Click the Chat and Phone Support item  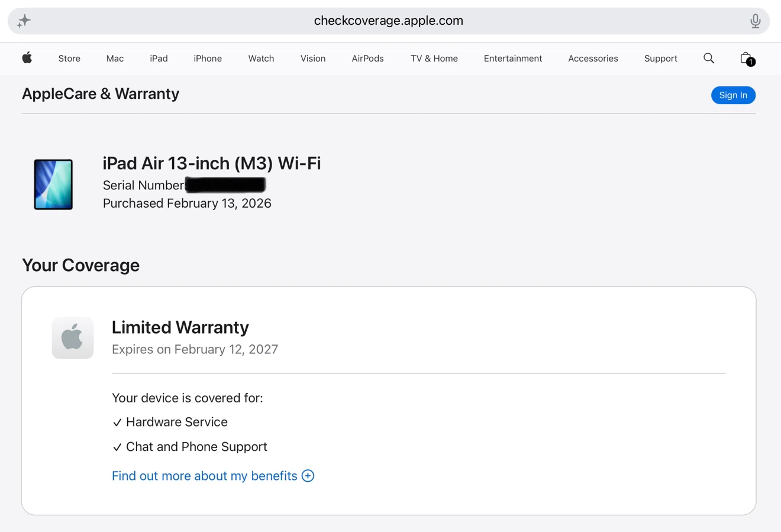pyautogui.click(x=190, y=447)
